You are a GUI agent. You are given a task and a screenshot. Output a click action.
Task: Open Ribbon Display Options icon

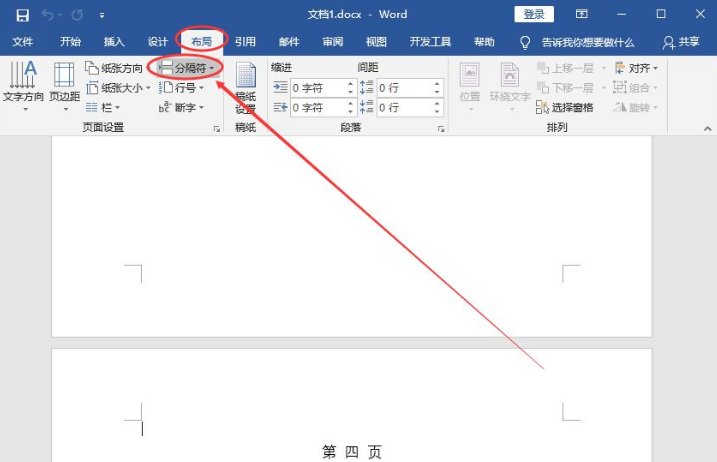(x=582, y=14)
